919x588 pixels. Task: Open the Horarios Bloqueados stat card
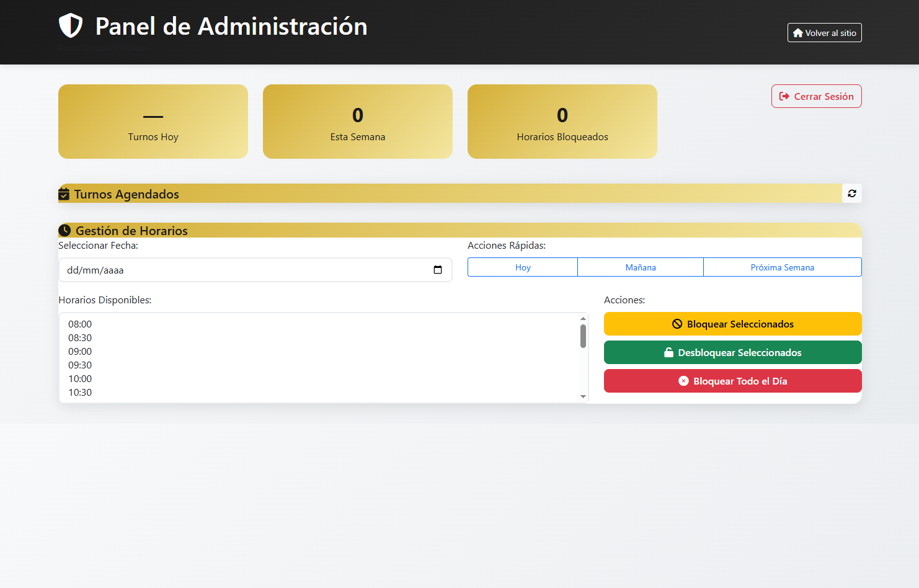point(562,122)
